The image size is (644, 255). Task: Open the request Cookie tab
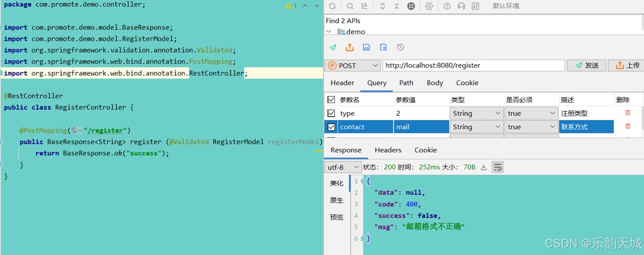click(467, 82)
